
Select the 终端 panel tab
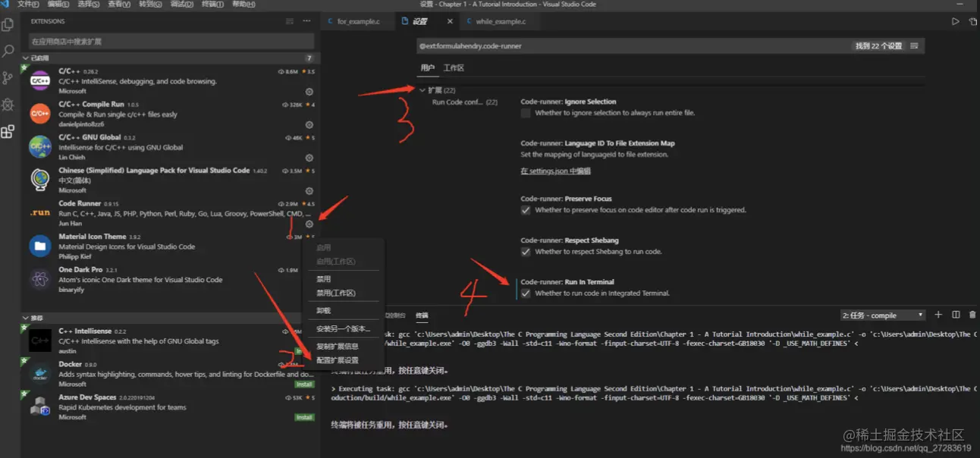pyautogui.click(x=422, y=315)
